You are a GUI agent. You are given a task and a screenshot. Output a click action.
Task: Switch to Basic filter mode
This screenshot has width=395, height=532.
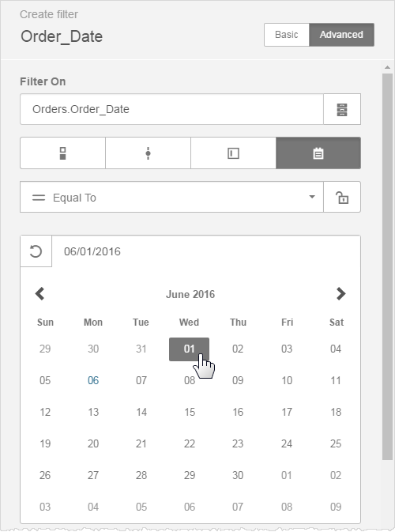[x=287, y=35]
